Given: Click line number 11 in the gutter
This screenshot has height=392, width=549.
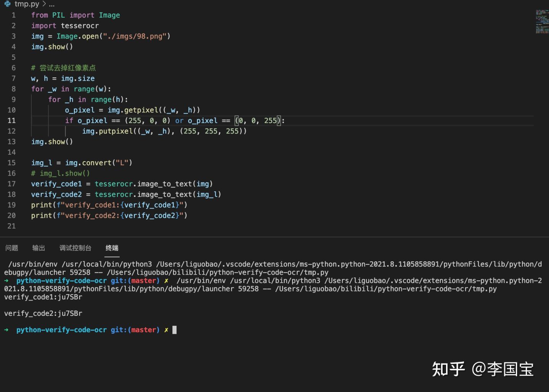Looking at the screenshot, I should (12, 120).
